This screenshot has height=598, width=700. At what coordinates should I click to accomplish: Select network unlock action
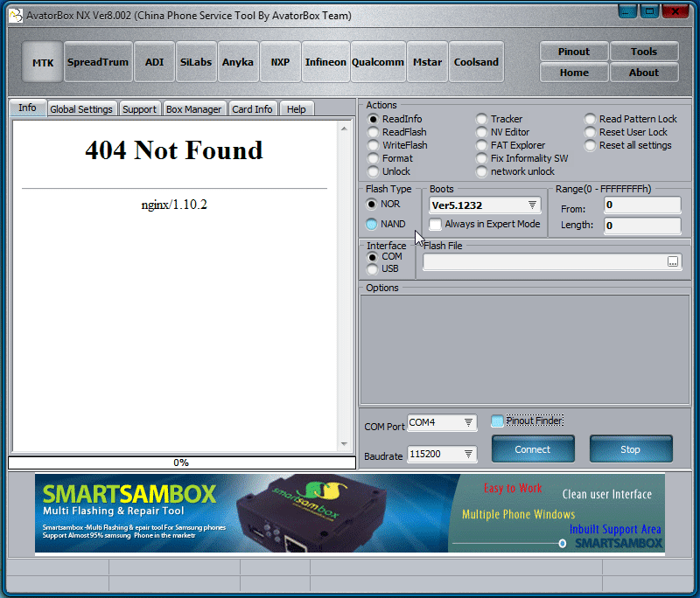pos(481,171)
